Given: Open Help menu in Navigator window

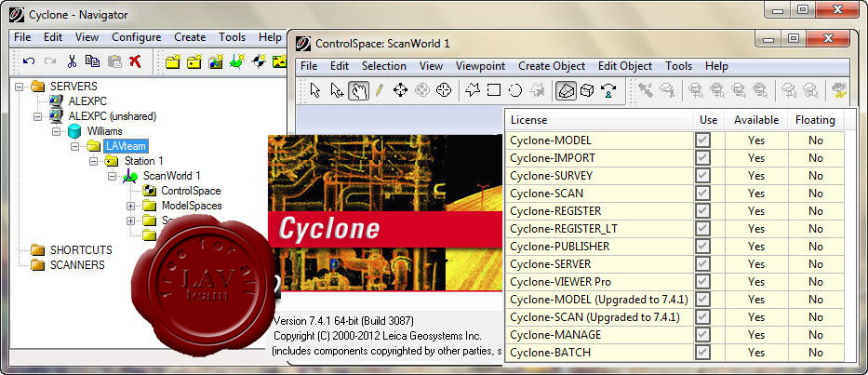Looking at the screenshot, I should [270, 37].
